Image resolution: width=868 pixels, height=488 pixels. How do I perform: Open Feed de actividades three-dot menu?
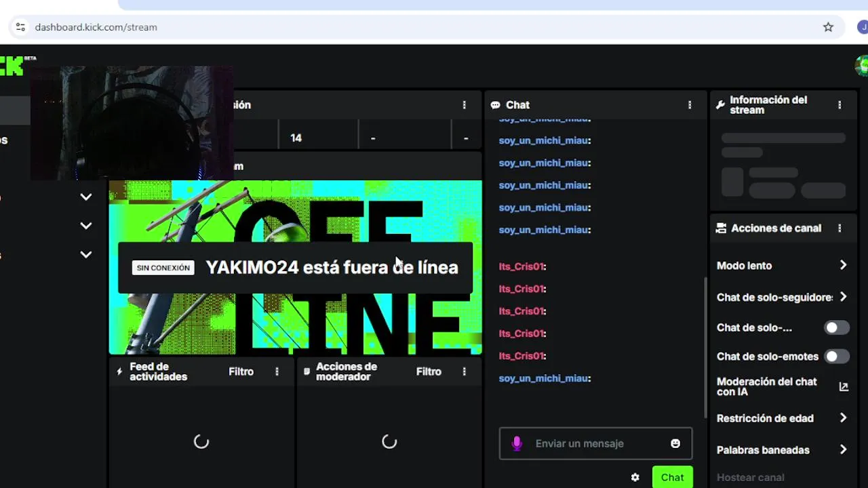tap(277, 371)
